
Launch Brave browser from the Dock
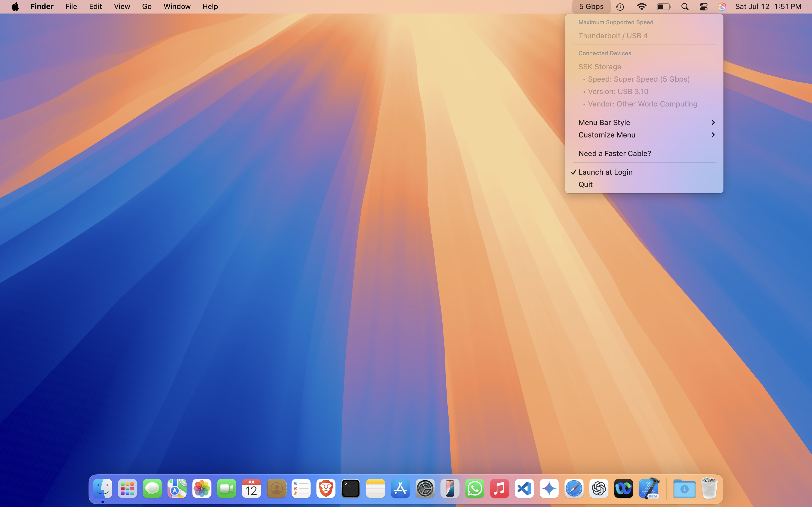click(x=326, y=489)
